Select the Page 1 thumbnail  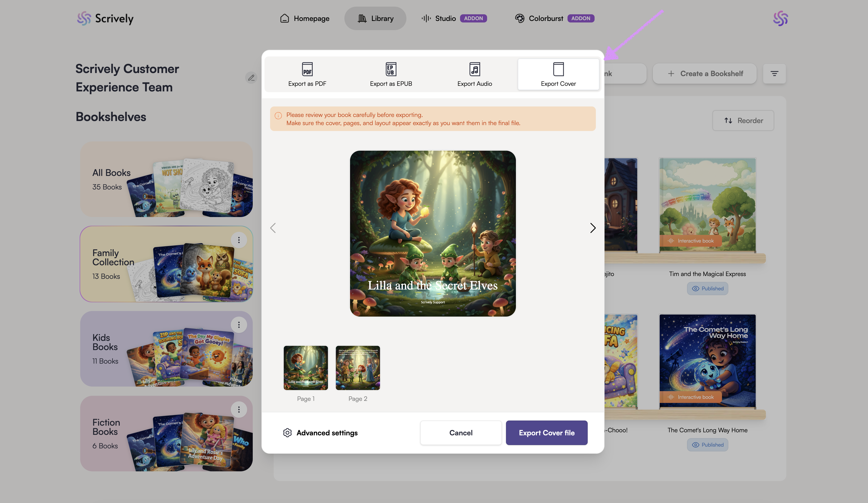306,368
